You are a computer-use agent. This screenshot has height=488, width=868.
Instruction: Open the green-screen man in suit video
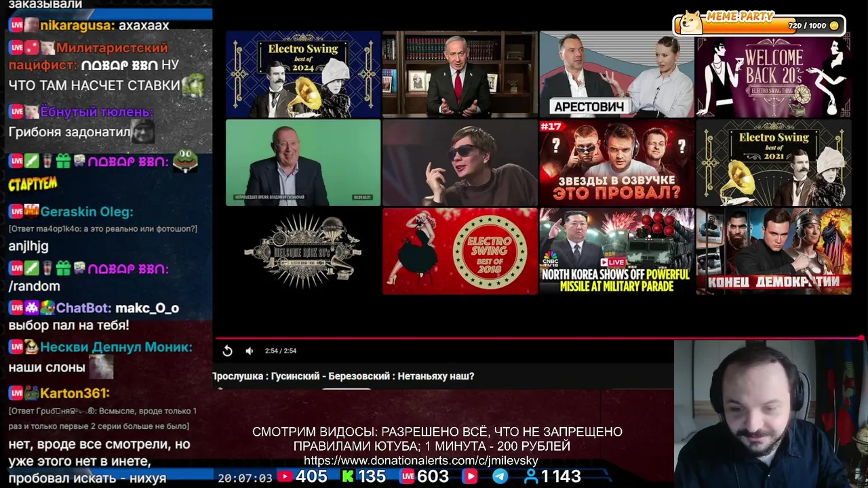coord(303,163)
